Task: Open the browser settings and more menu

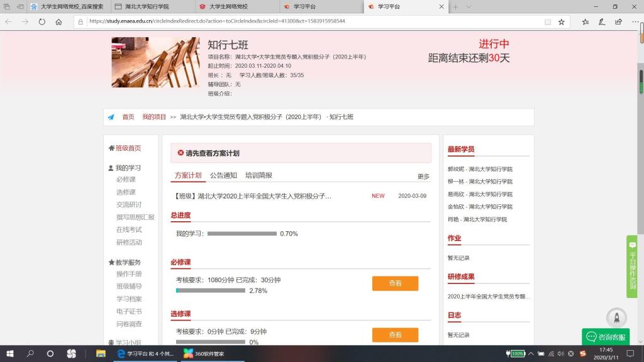Action: point(634,21)
